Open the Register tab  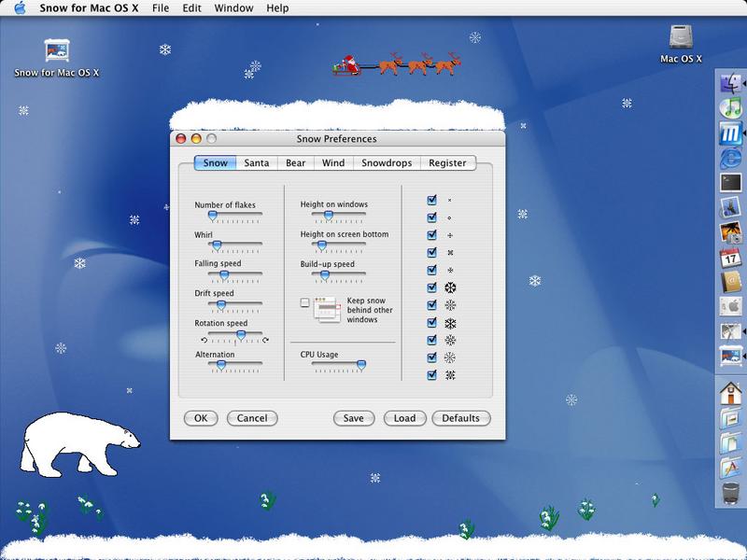click(x=447, y=162)
